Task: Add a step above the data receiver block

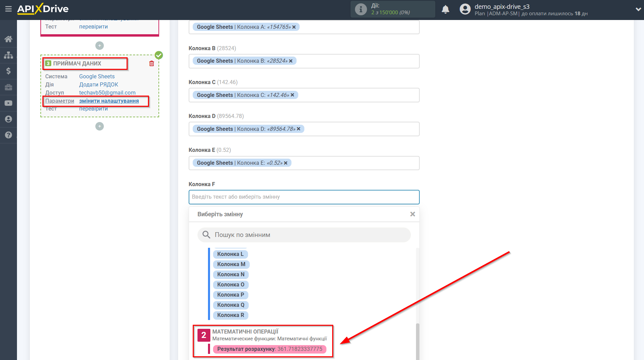Action: click(99, 45)
